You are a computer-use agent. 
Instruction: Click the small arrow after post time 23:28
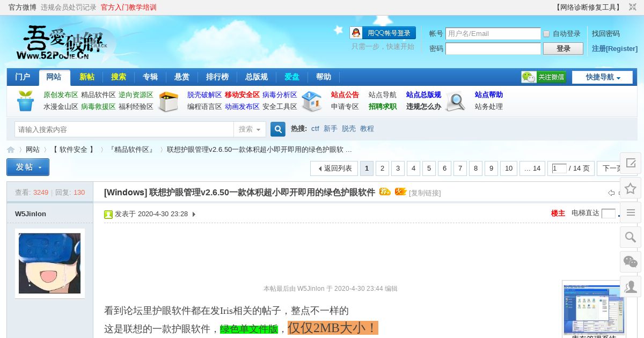194,214
